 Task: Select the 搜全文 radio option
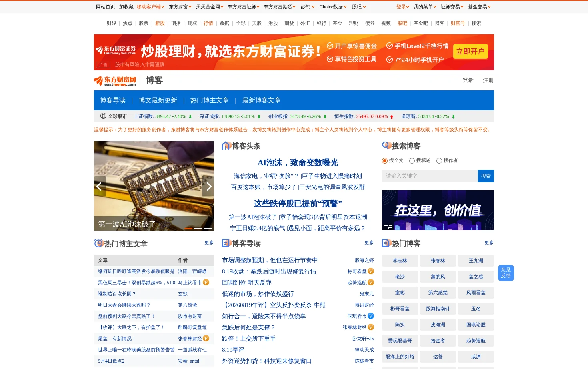[x=385, y=161]
